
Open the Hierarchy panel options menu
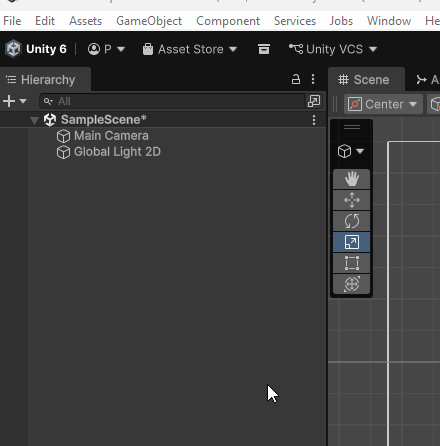click(x=313, y=79)
